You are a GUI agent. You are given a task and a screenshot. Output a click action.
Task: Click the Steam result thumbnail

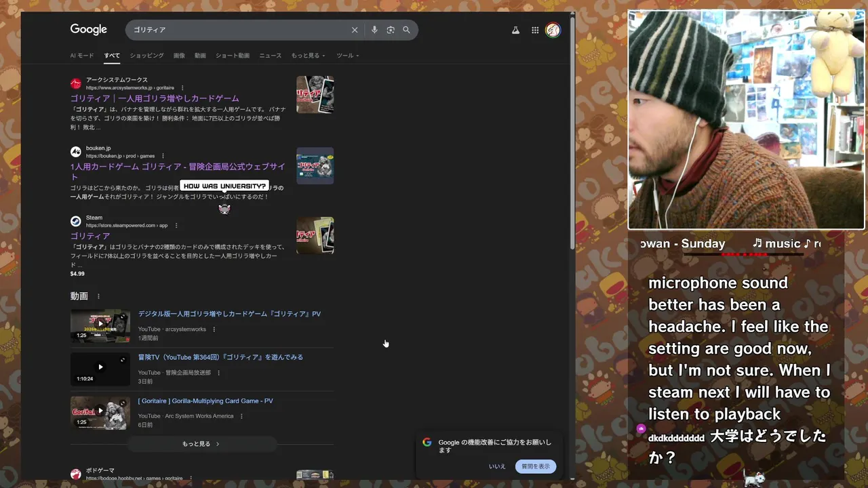[x=315, y=235]
